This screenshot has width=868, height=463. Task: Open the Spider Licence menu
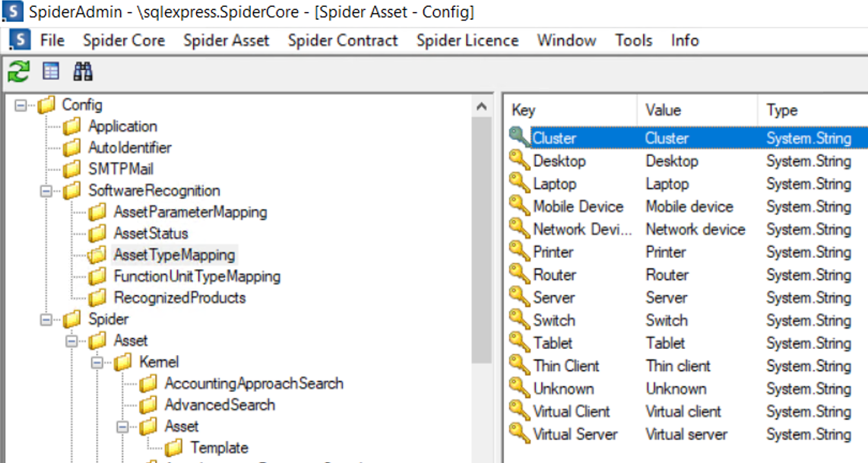coord(467,40)
